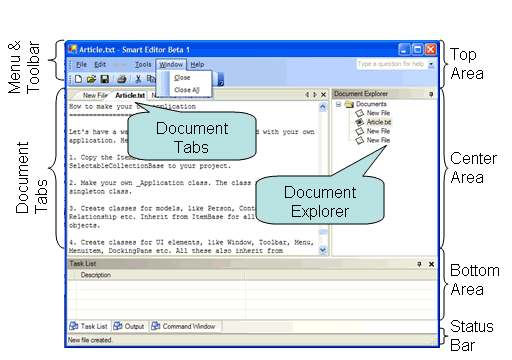Minimize the Smart Editor window
This screenshot has width=512, height=360.
(x=404, y=49)
